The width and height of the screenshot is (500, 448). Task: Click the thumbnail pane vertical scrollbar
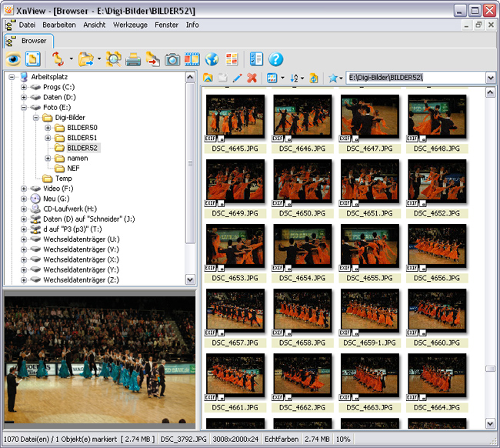pos(490,254)
